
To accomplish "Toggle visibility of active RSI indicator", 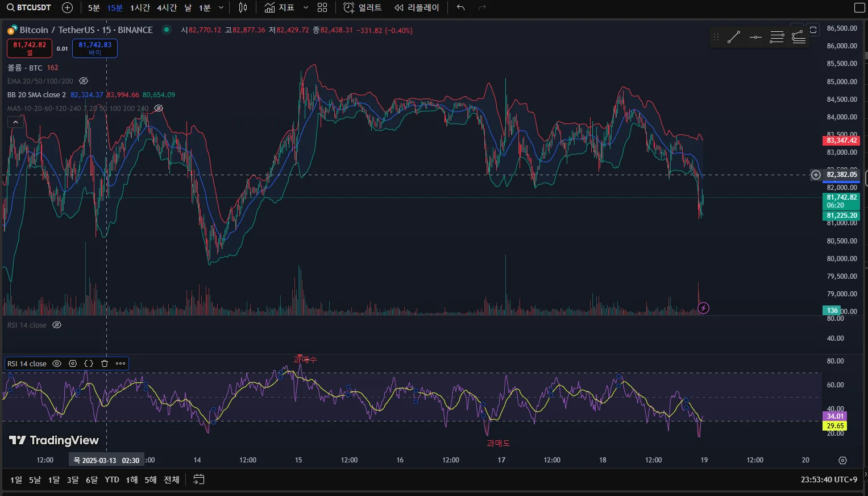I will point(57,363).
